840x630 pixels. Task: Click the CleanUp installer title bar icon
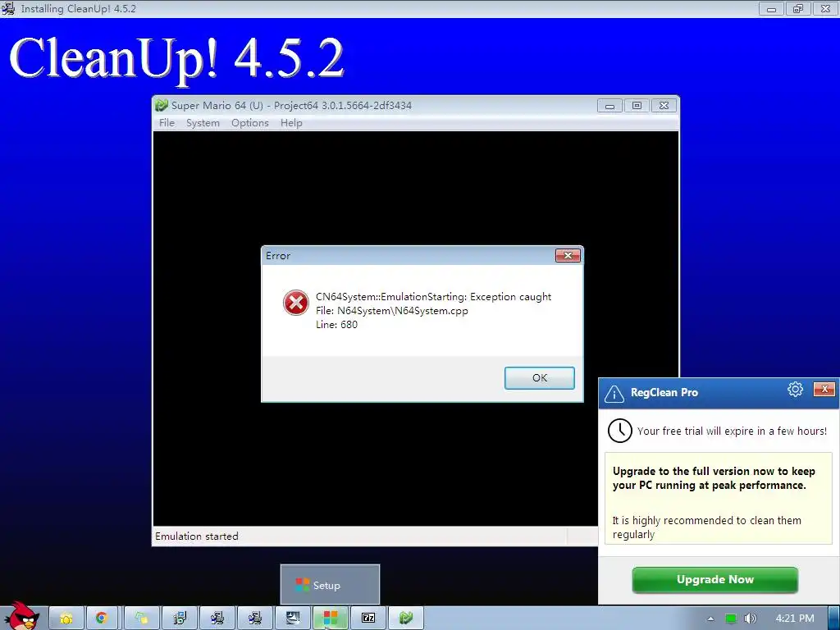tap(7, 8)
